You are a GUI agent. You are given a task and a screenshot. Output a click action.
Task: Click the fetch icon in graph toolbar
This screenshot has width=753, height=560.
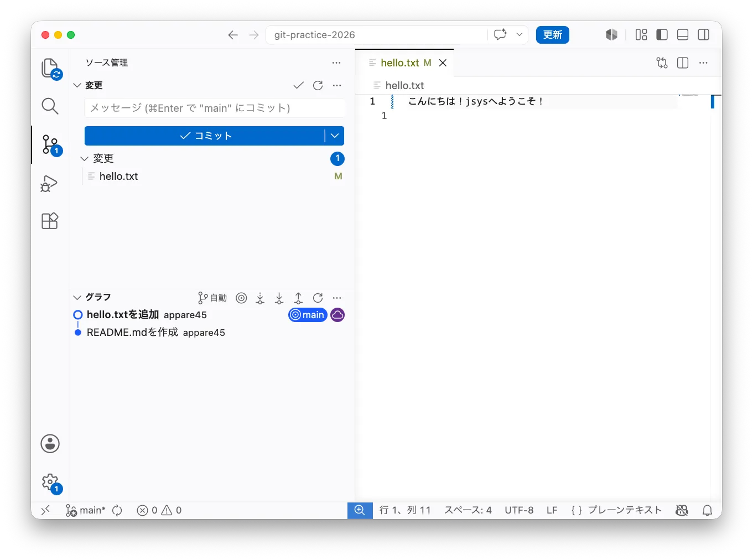(x=260, y=298)
